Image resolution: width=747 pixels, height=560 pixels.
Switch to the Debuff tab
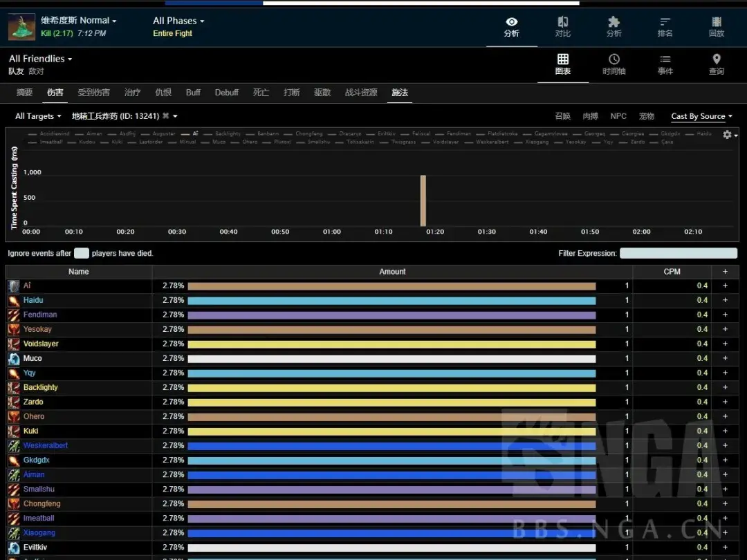click(226, 93)
